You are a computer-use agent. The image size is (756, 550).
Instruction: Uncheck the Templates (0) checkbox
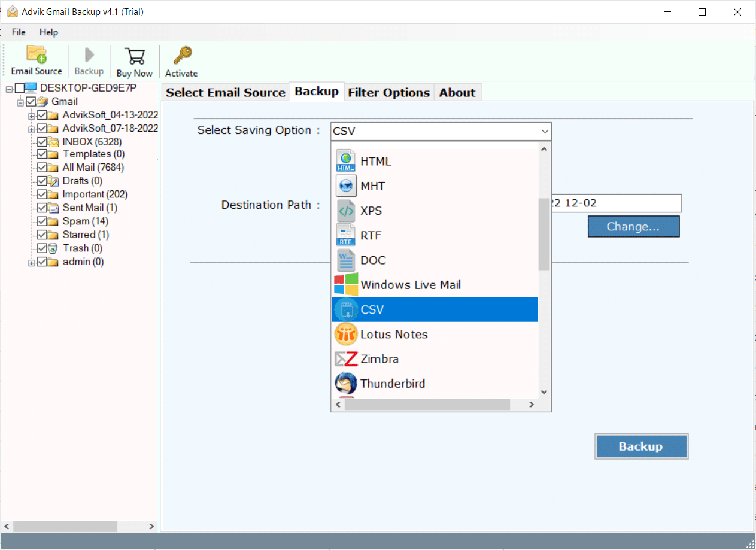42,154
